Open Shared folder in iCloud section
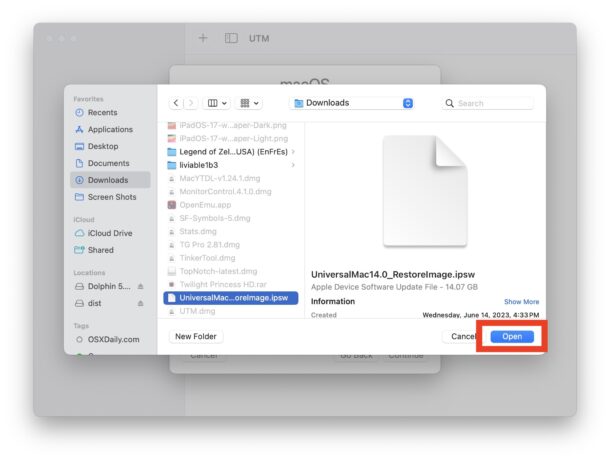The width and height of the screenshot is (610, 461). pyautogui.click(x=100, y=251)
